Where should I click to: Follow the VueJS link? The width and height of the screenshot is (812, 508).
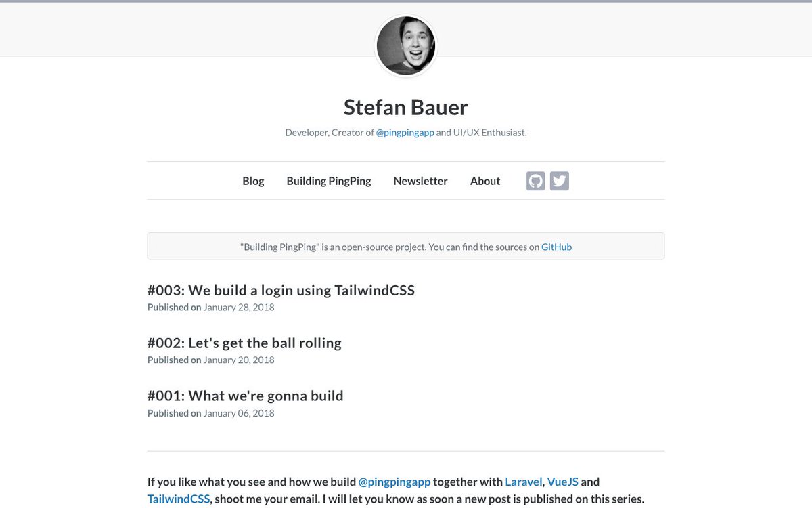562,482
